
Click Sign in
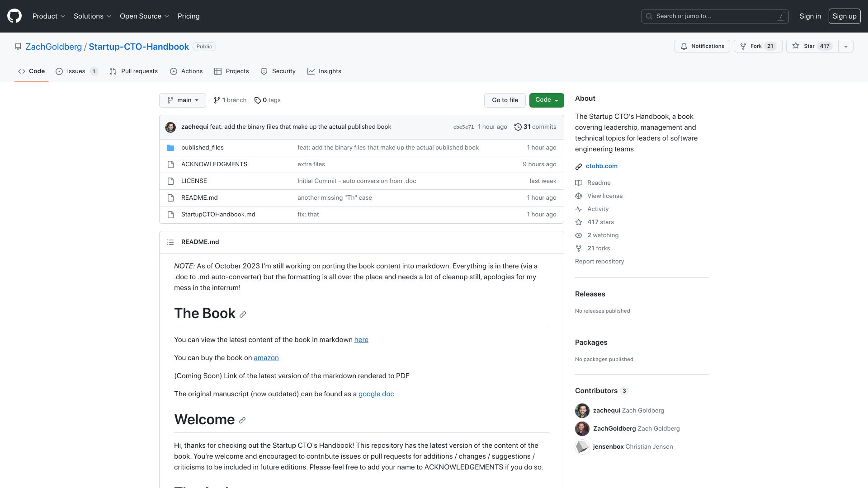click(x=810, y=16)
